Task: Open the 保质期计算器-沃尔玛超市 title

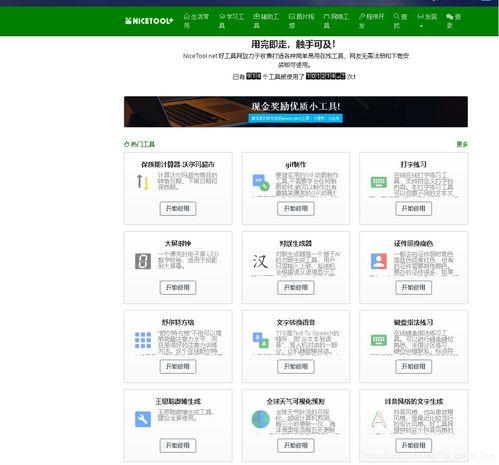Action: (x=178, y=164)
